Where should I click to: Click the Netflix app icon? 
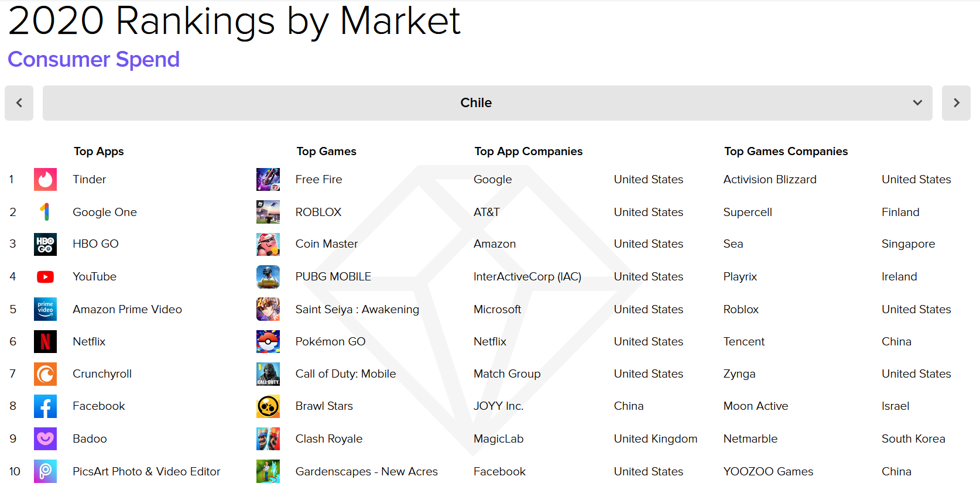[45, 341]
